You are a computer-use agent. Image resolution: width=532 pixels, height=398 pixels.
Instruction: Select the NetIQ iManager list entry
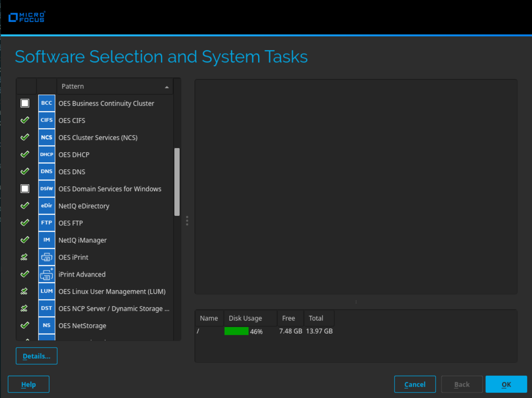pyautogui.click(x=82, y=240)
